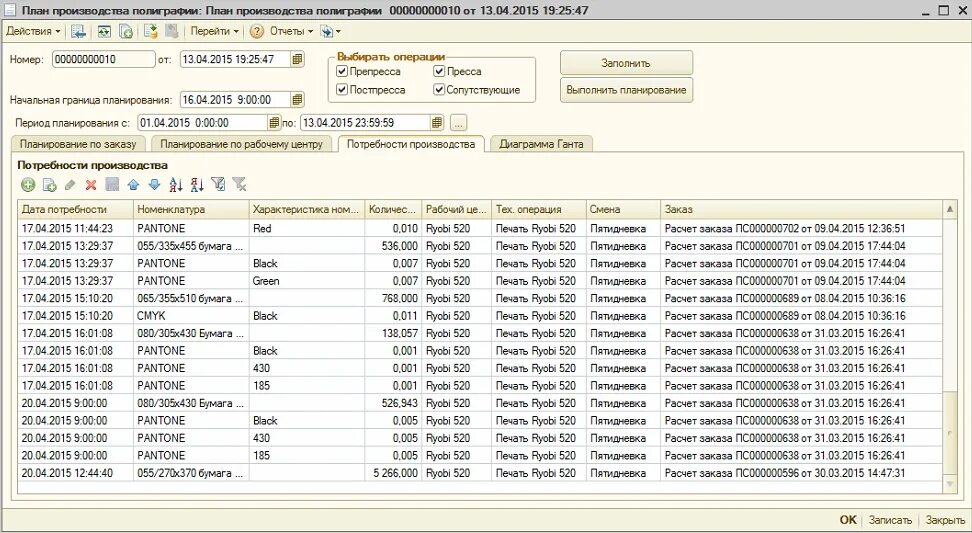This screenshot has height=533, width=972.
Task: Click the Записать button
Action: tap(890, 520)
